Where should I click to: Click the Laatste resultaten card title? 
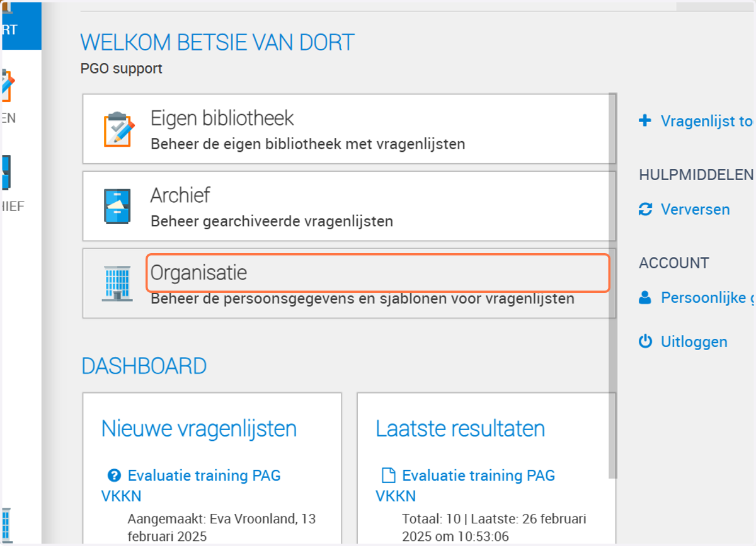(461, 428)
